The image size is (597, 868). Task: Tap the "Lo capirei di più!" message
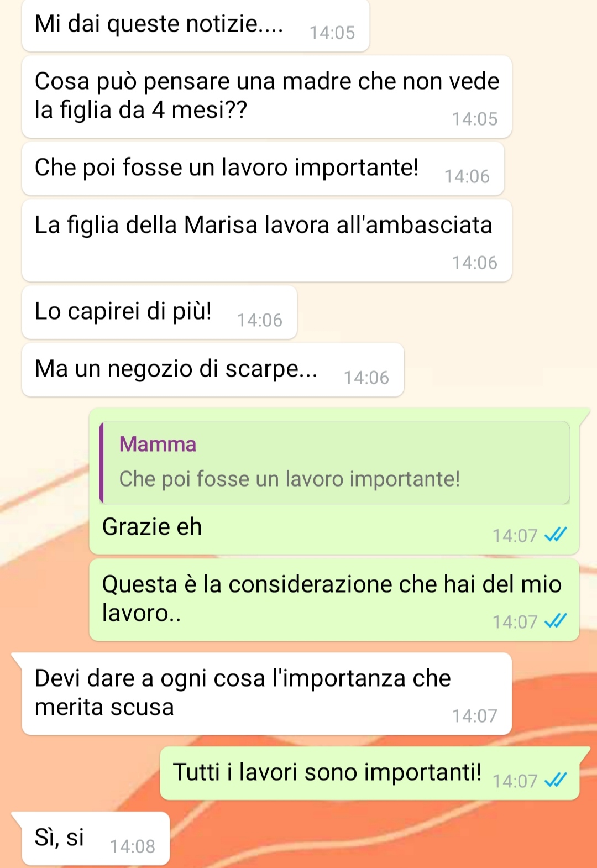pos(160,312)
